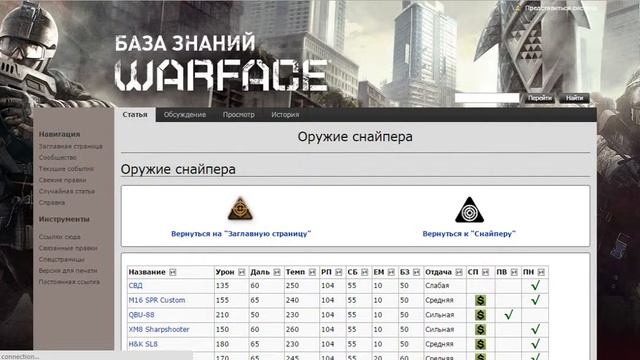Sort table by Название column
Image resolution: width=640 pixels, height=360 pixels.
tap(173, 272)
